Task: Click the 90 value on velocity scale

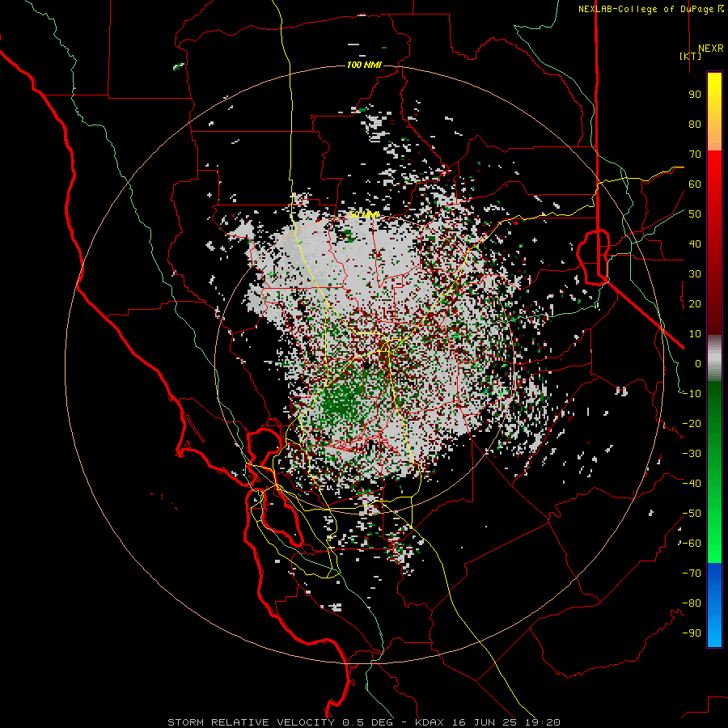Action: point(695,95)
